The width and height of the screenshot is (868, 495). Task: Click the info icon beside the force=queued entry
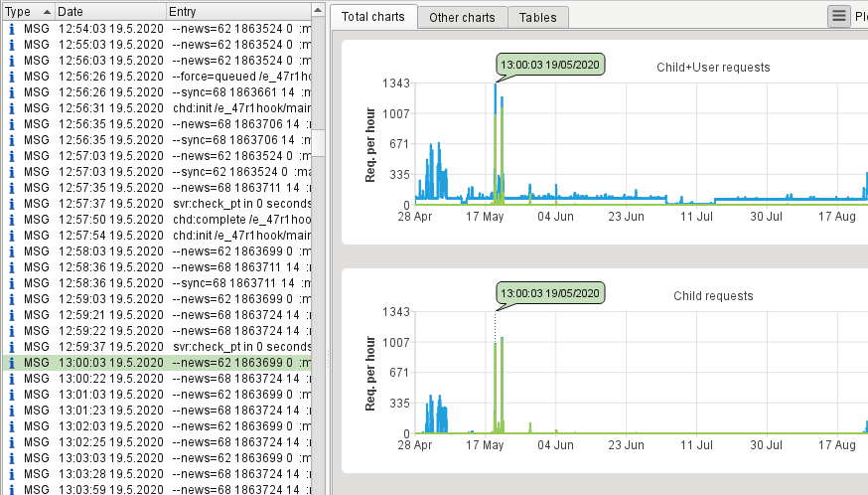click(x=11, y=77)
